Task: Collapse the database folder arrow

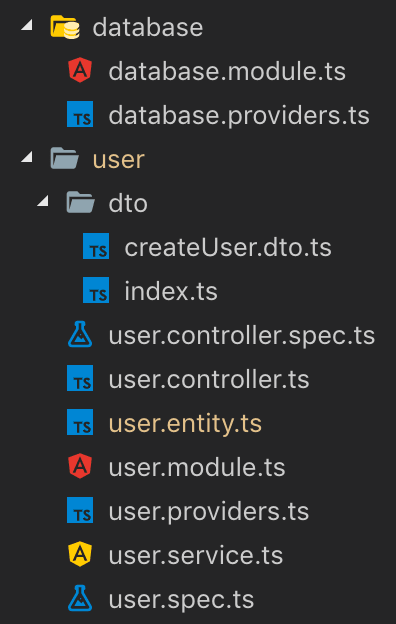Action: (x=27, y=25)
